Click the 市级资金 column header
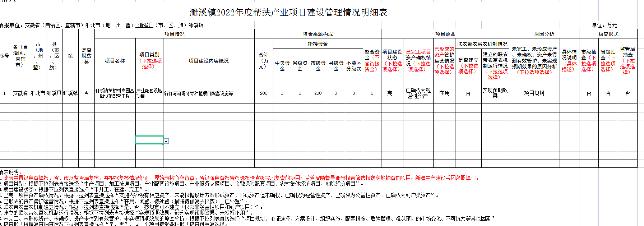This screenshot has height=226, width=644. [x=318, y=66]
